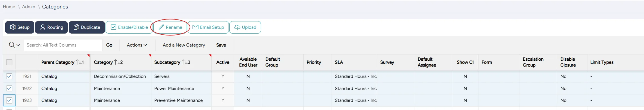Toggle the select-all header checkbox

[9, 62]
